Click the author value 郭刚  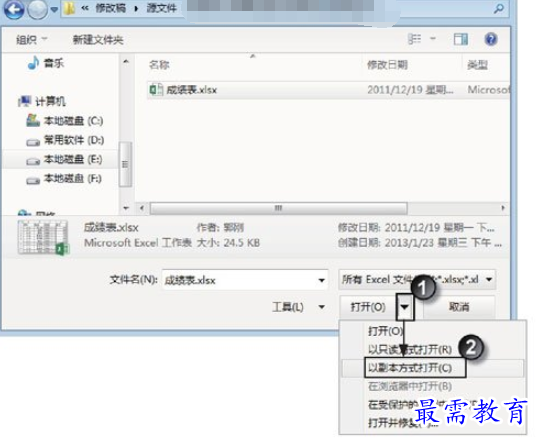click(233, 227)
